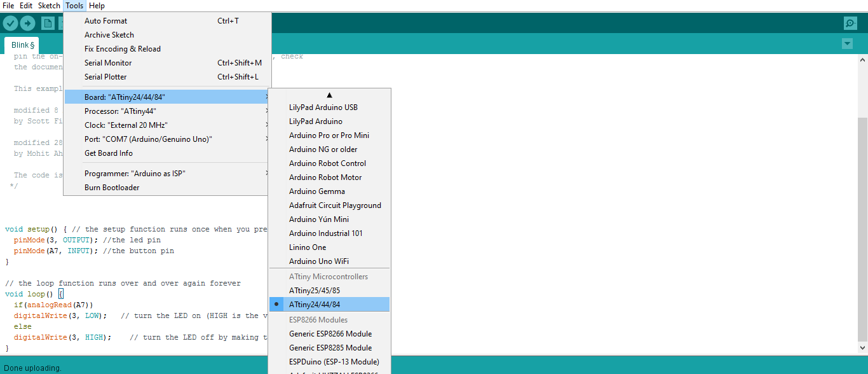
Task: Select Arduino Industrial 101 board
Action: [x=329, y=233]
